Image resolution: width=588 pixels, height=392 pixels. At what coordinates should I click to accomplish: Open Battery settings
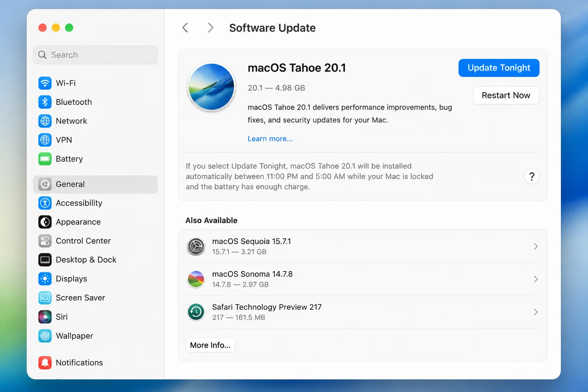coord(95,159)
